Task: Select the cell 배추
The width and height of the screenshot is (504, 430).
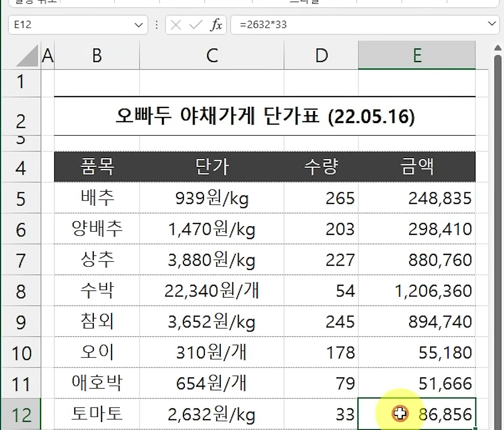Action: click(x=97, y=197)
